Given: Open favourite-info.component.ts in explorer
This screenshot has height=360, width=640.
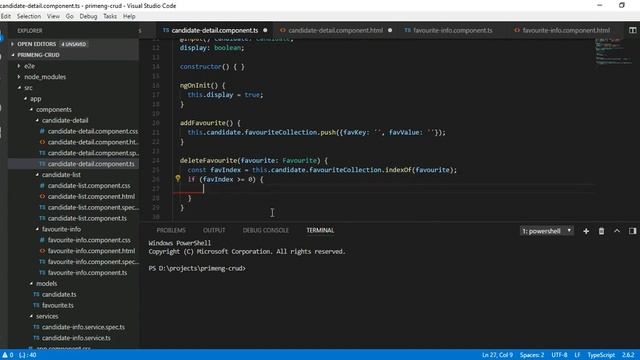Looking at the screenshot, I should coord(87,273).
